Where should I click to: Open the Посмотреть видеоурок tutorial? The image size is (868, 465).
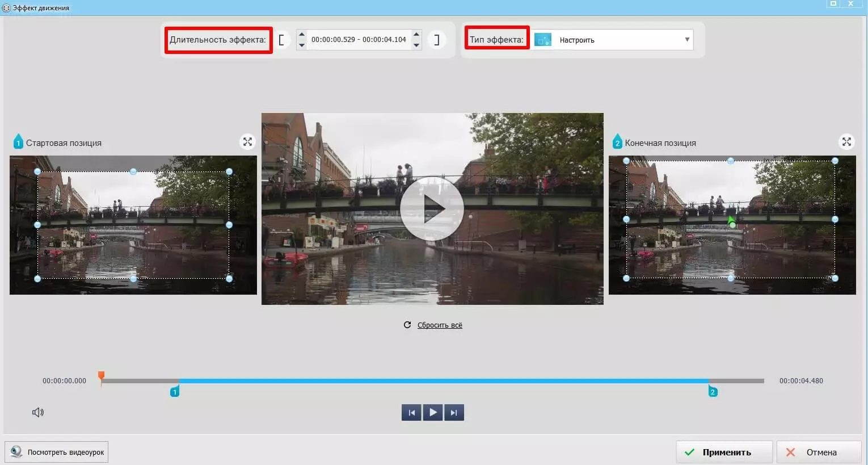[x=57, y=452]
